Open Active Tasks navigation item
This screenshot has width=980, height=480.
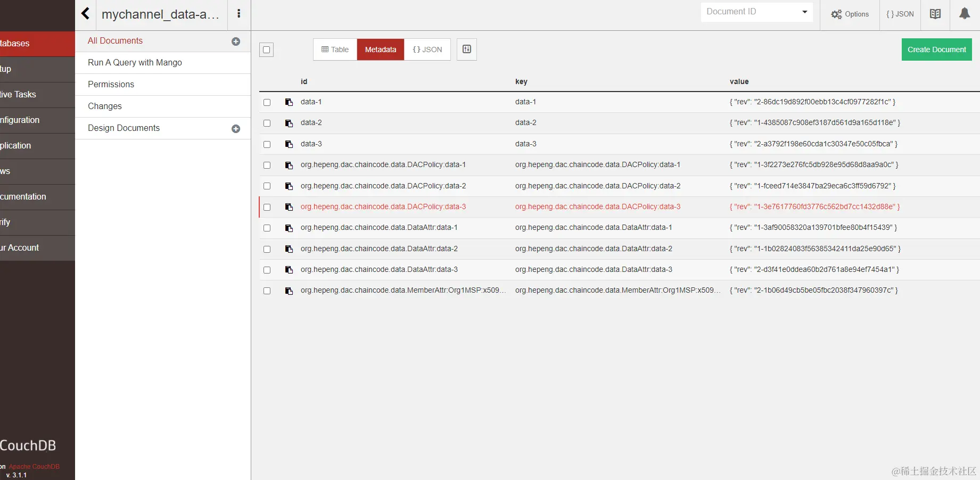[37, 95]
